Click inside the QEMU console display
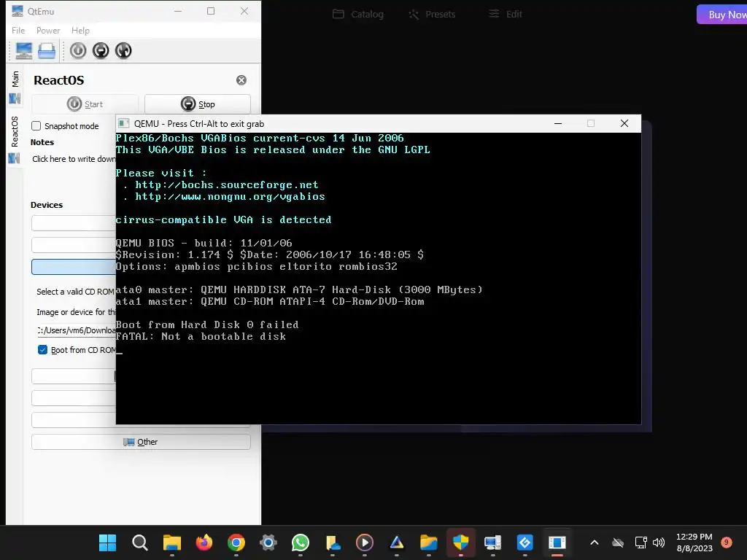Viewport: 747px width, 560px height. [379, 278]
